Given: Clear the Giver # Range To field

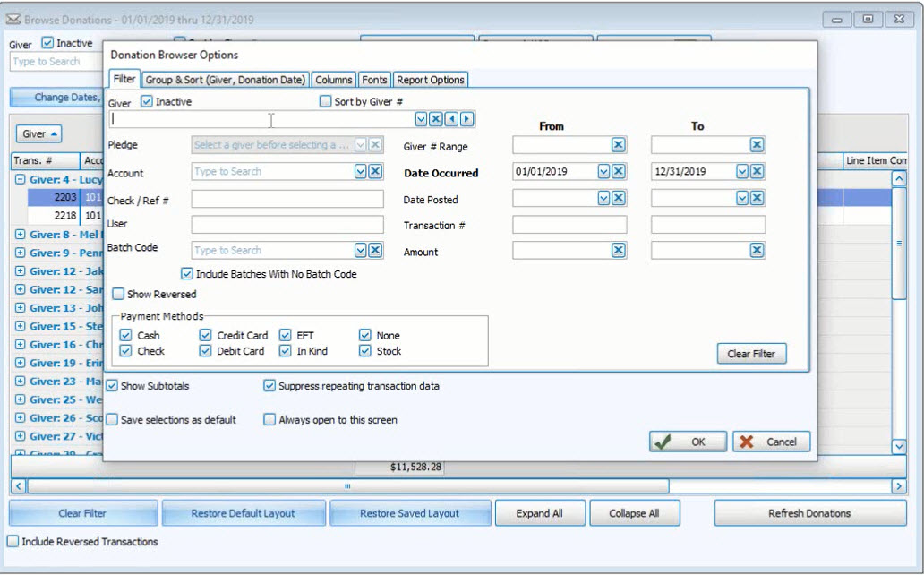Looking at the screenshot, I should (x=755, y=144).
